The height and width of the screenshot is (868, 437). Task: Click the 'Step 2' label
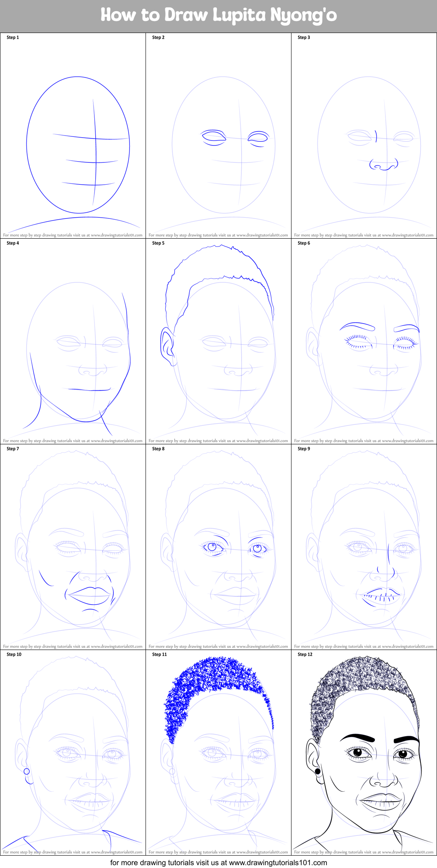158,38
